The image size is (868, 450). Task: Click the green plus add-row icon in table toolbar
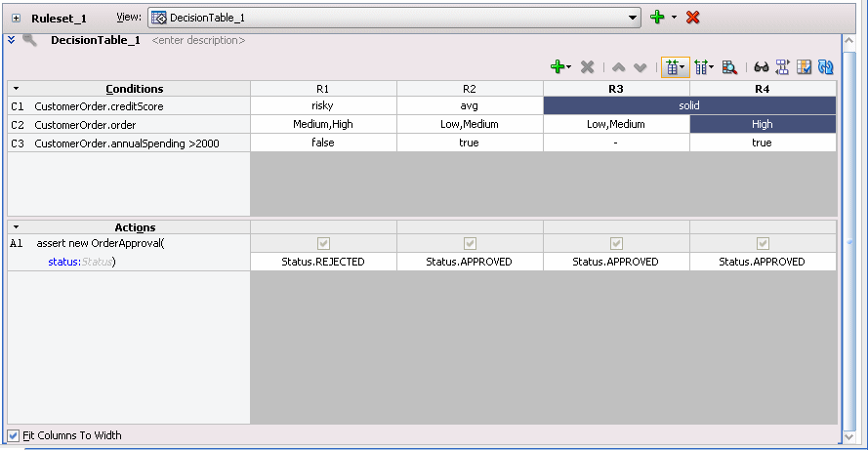click(557, 67)
